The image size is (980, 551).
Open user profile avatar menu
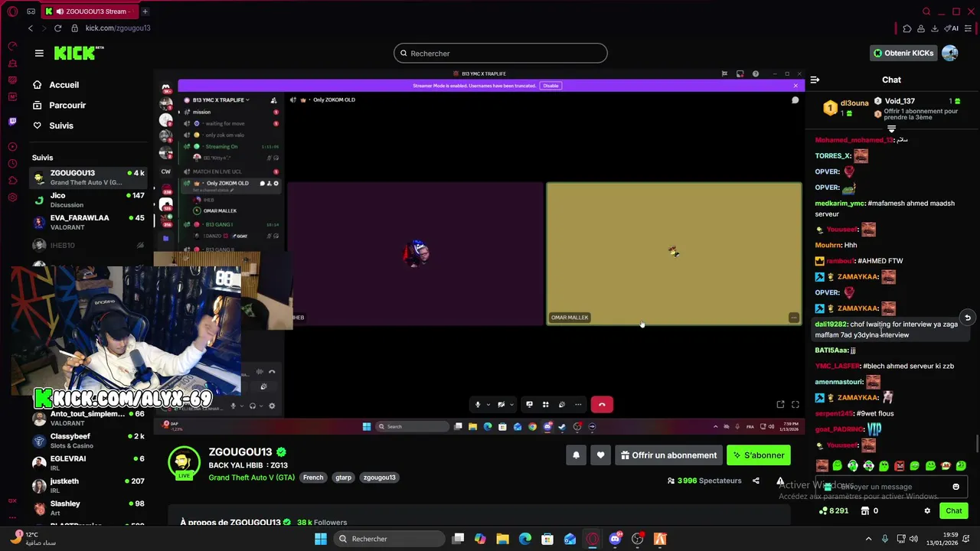pos(950,53)
